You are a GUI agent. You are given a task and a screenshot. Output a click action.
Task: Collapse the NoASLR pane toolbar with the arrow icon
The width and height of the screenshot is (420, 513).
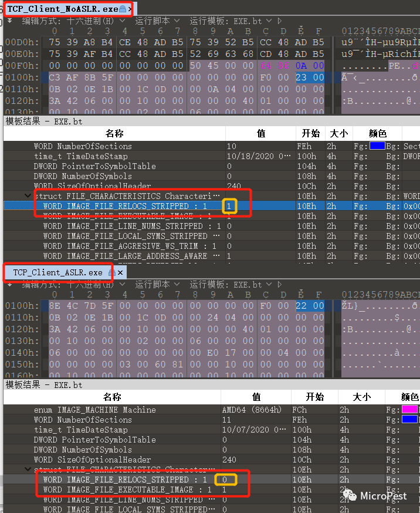click(10, 21)
